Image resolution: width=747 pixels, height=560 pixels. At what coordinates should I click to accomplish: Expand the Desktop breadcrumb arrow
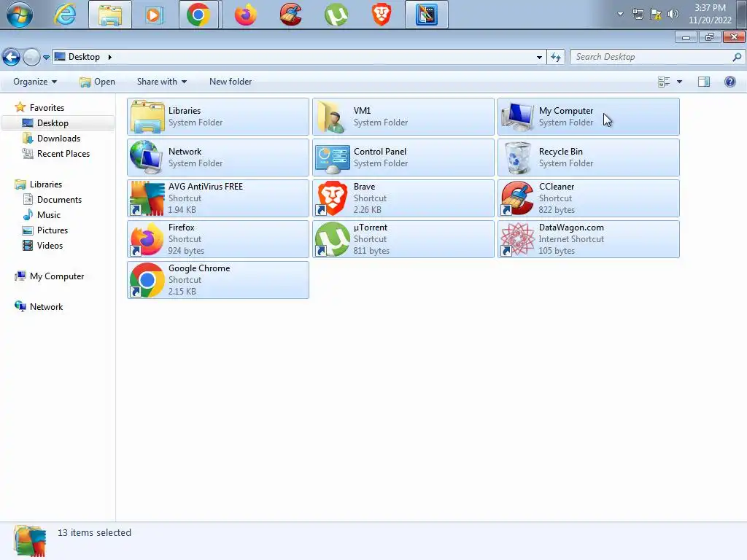(110, 57)
